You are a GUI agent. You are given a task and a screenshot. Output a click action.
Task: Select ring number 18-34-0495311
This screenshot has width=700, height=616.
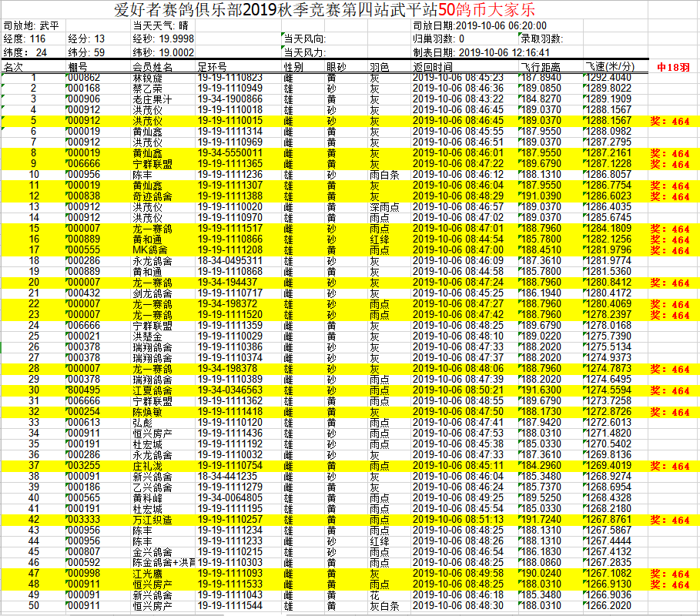tap(230, 261)
